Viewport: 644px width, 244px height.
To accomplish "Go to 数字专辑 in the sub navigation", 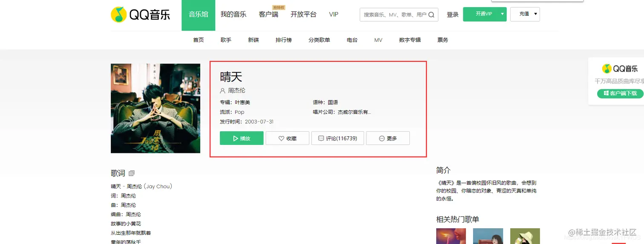I will point(410,40).
